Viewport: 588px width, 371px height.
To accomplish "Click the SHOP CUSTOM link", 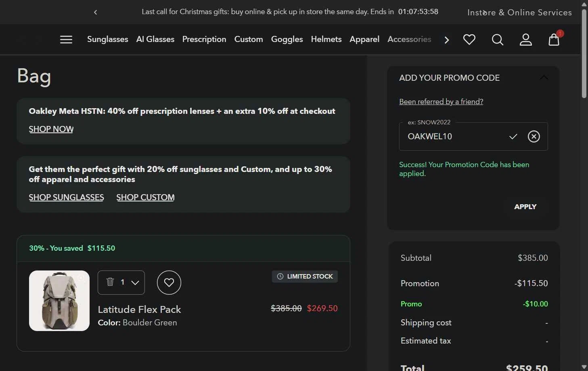I will click(x=146, y=197).
